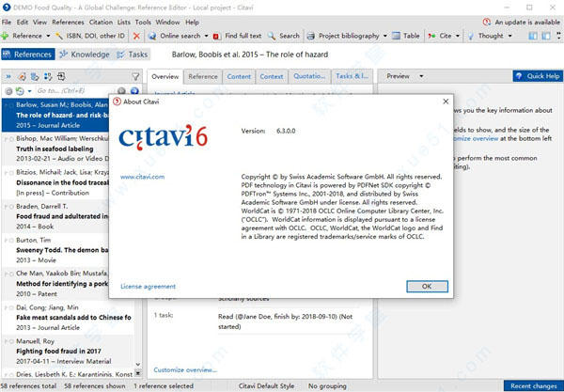564x392 pixels.
Task: Click the Search magnifier icon
Action: [271, 36]
